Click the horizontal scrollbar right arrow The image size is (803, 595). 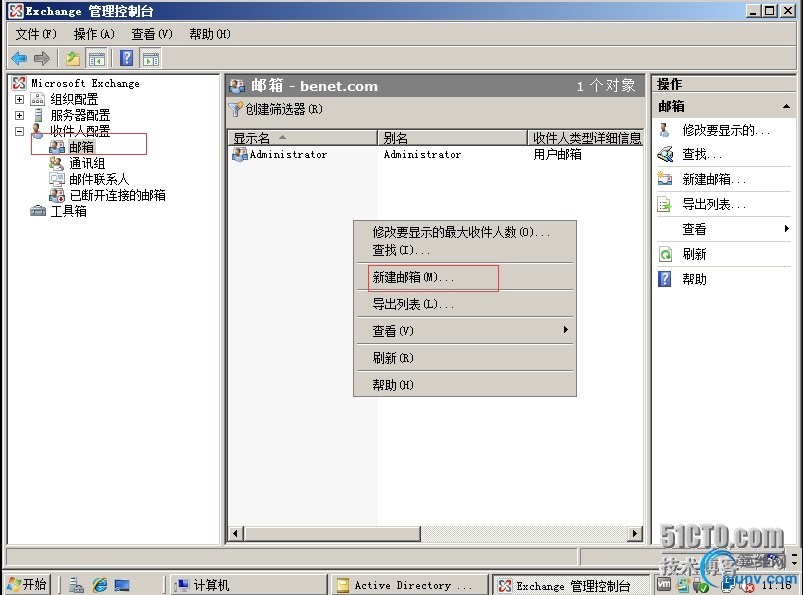(635, 534)
